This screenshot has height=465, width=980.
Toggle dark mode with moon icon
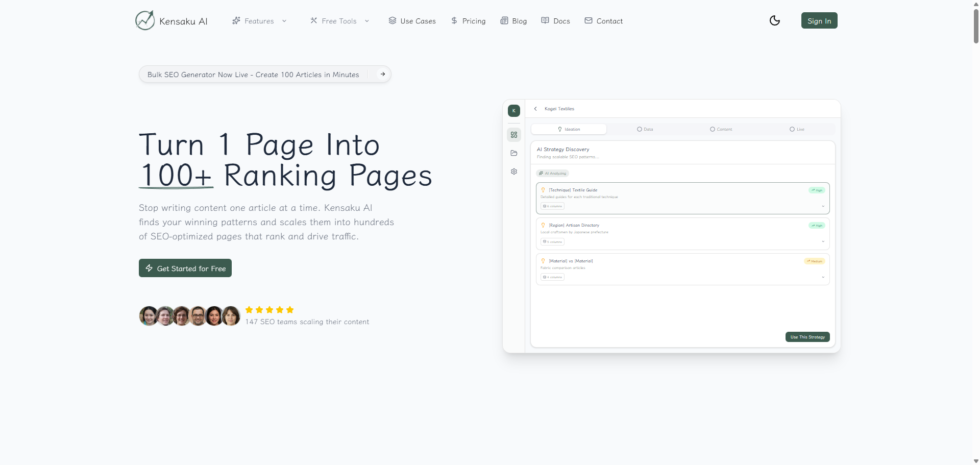(x=775, y=20)
